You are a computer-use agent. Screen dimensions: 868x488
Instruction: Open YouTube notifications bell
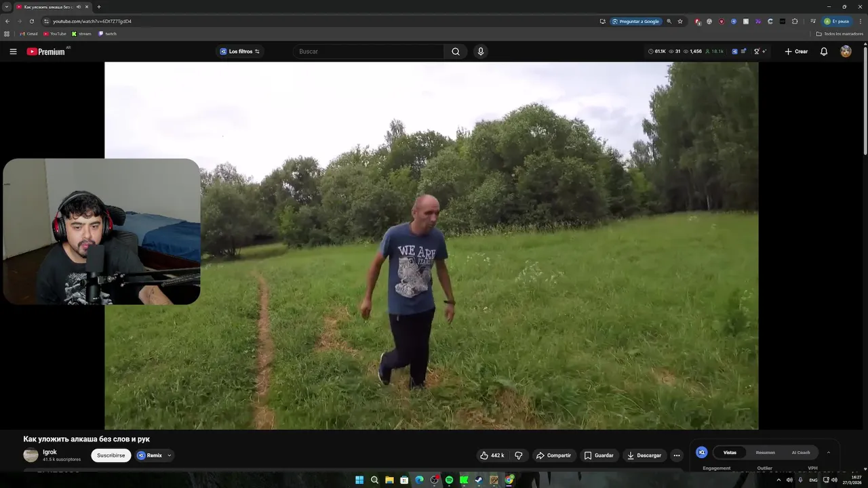(x=824, y=52)
